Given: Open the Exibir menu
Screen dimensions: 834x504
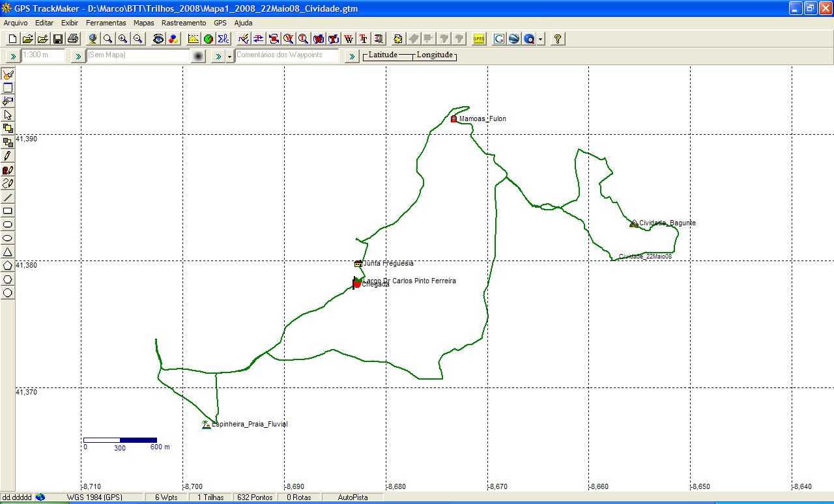Looking at the screenshot, I should (x=70, y=23).
